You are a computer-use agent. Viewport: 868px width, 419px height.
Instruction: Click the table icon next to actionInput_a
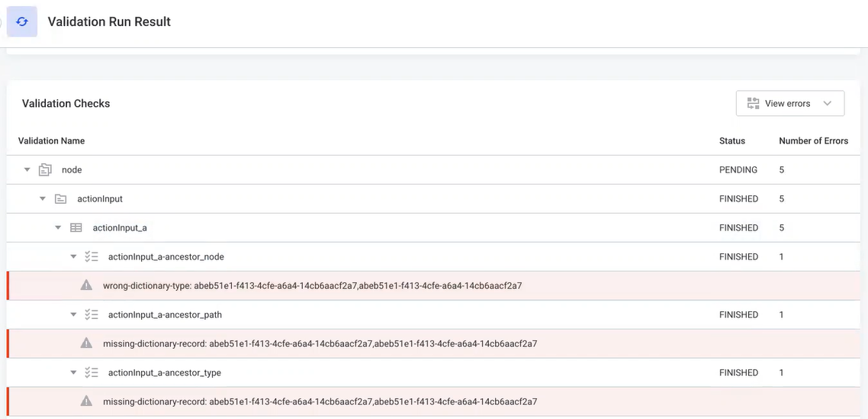pos(76,228)
